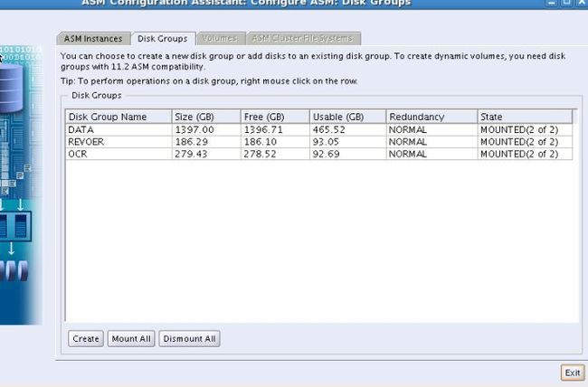Click size value 1397.00
Viewport: 588px width, 387px height.
194,129
